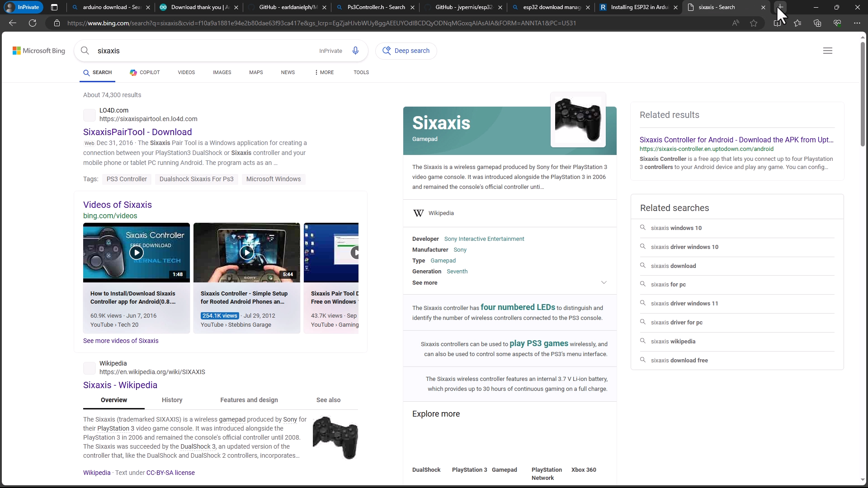The height and width of the screenshot is (488, 868).
Task: Switch to VIDEOS results tab
Action: 186,72
